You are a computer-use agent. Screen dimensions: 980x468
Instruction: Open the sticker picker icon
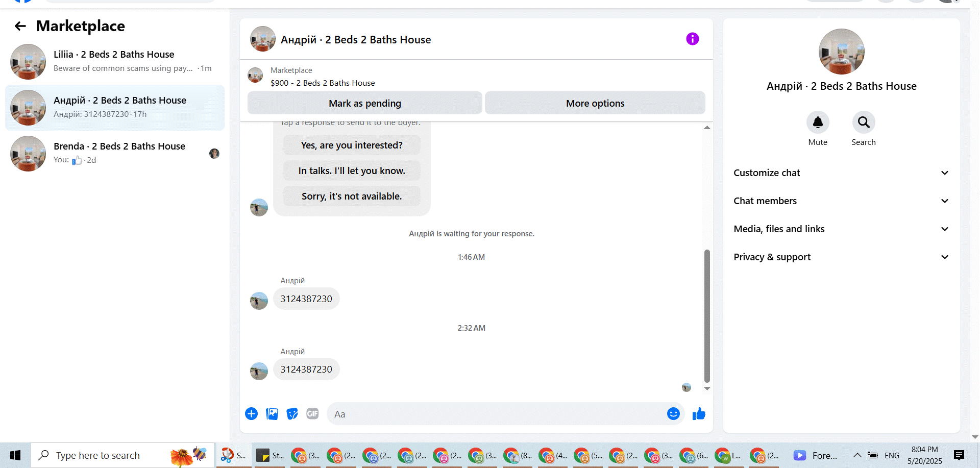pyautogui.click(x=292, y=414)
